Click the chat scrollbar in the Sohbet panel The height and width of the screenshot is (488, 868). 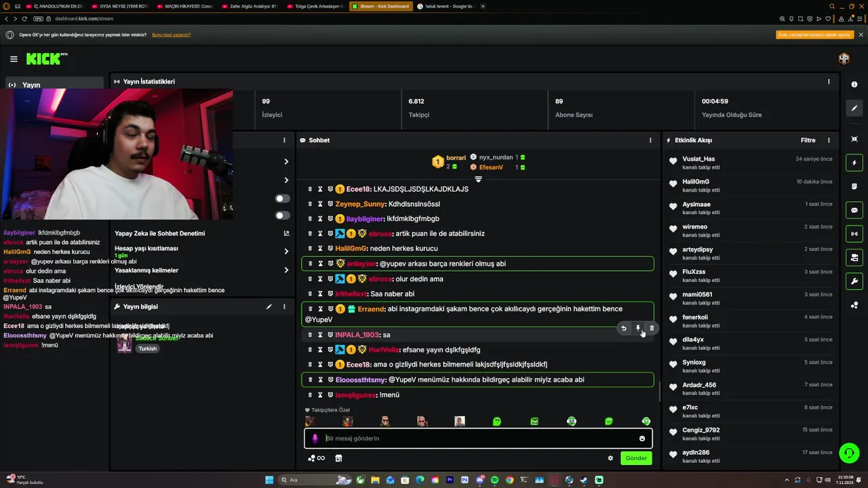[x=660, y=390]
